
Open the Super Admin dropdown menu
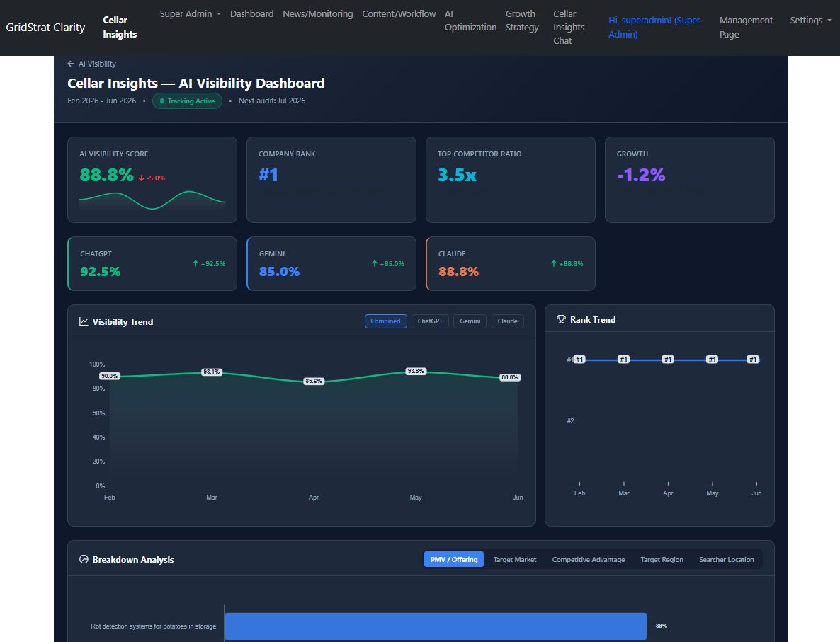click(x=191, y=14)
